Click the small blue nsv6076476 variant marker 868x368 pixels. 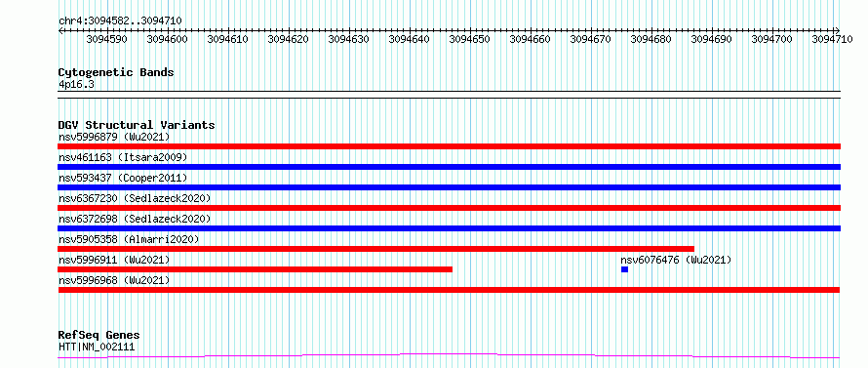tap(624, 269)
